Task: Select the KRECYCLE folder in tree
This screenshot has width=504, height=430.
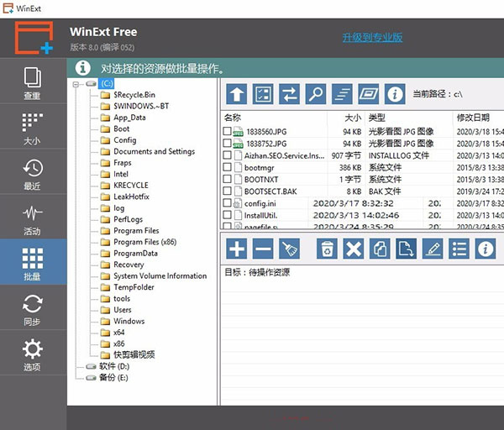Action: point(131,185)
